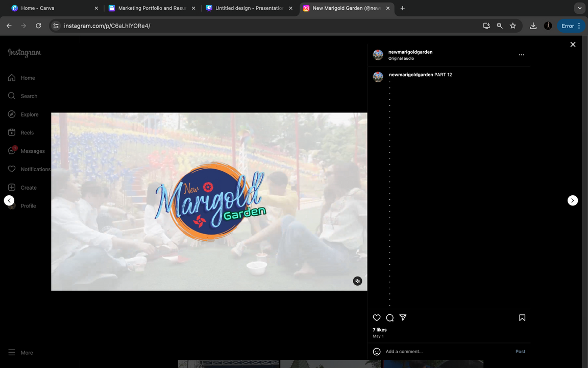
Task: Go to previous post arrow
Action: point(9,201)
